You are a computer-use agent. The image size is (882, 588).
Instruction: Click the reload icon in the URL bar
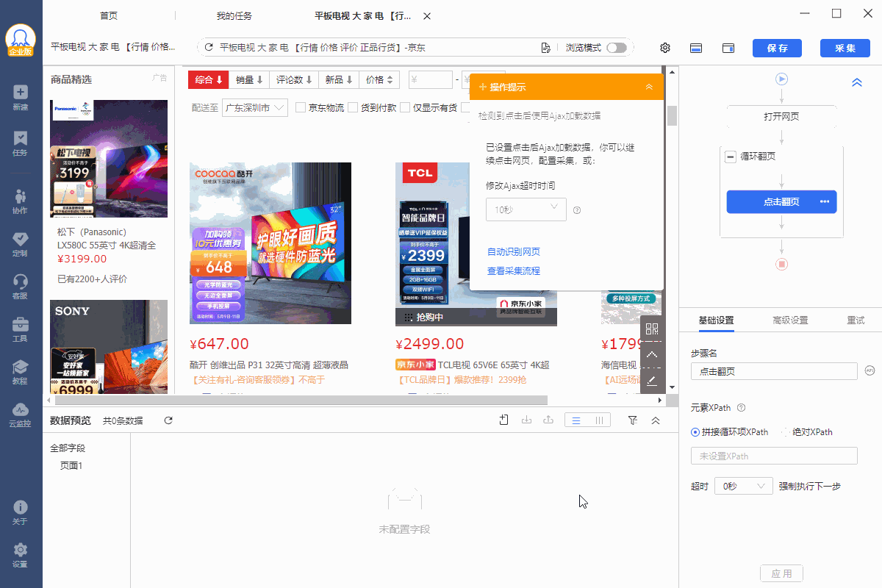point(209,48)
